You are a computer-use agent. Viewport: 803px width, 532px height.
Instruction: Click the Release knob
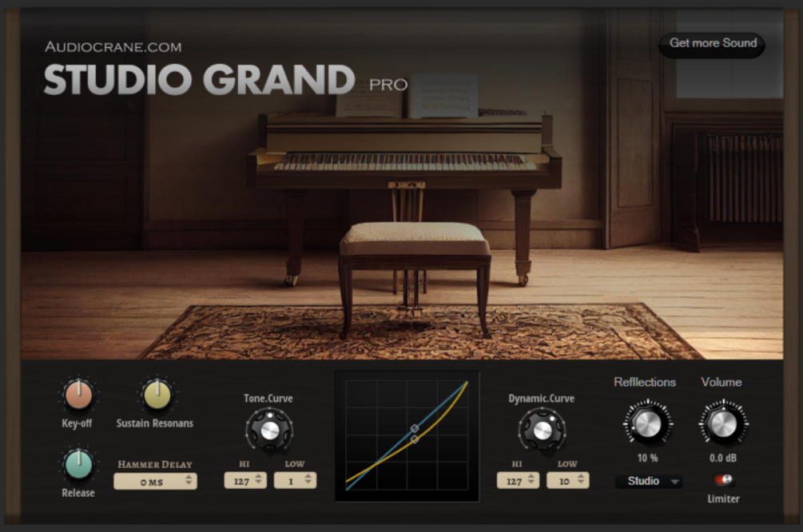[78, 464]
